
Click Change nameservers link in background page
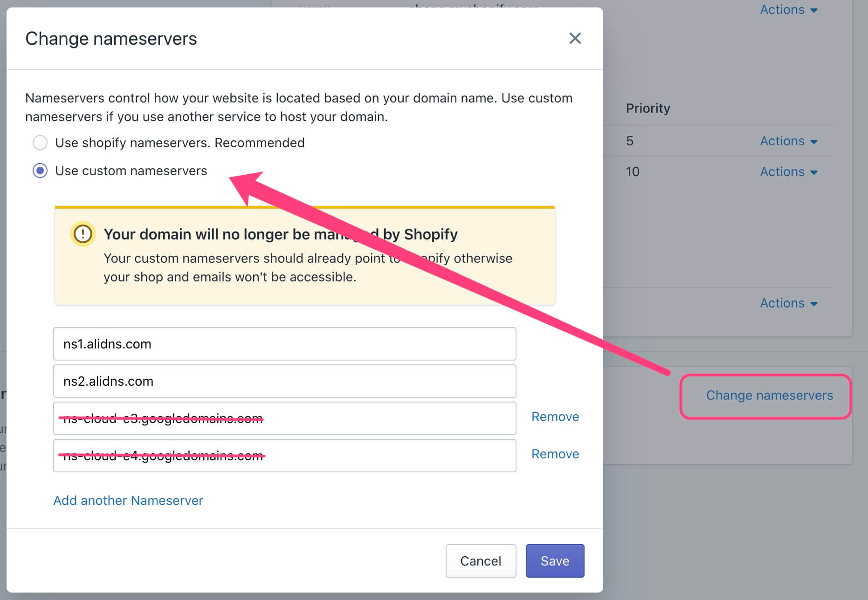(769, 395)
